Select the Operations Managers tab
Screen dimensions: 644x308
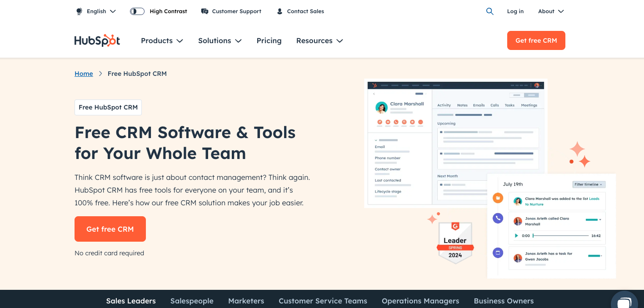tap(420, 301)
